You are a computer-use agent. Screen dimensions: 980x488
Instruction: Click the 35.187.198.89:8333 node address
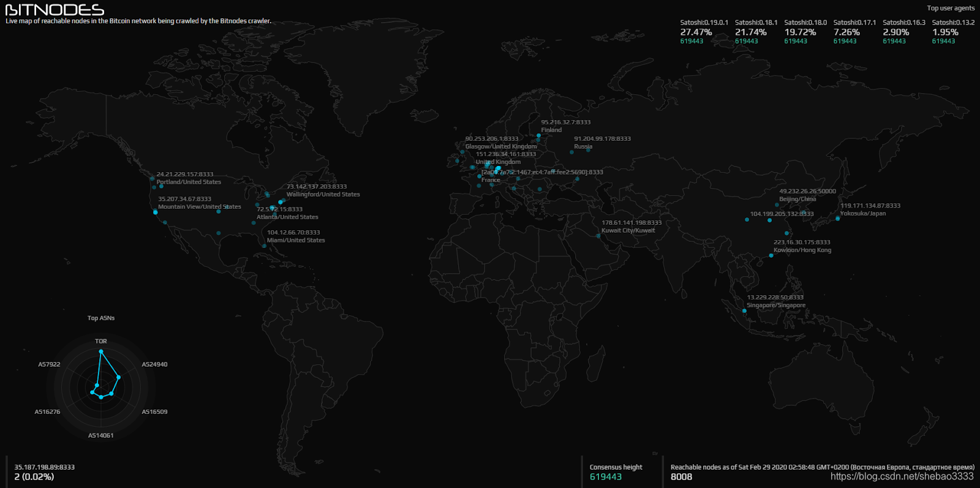click(x=44, y=467)
